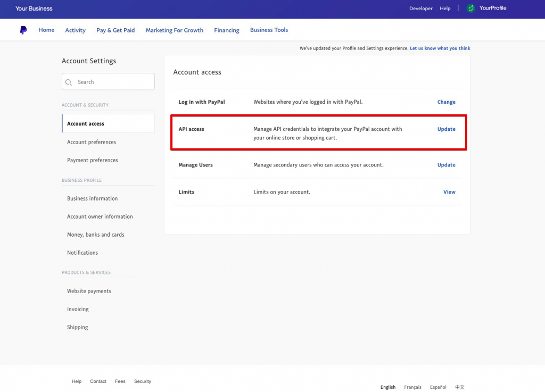Switch language to Français
545x392 pixels.
[412, 387]
